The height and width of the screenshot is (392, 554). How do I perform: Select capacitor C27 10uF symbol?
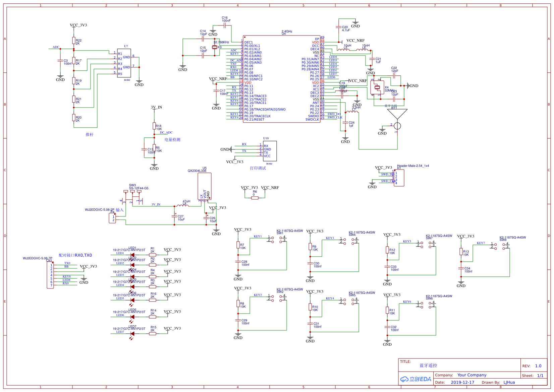(x=174, y=216)
